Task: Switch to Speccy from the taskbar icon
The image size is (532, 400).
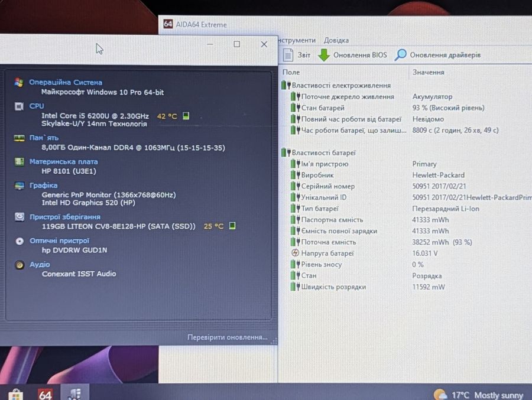Action: point(74,394)
